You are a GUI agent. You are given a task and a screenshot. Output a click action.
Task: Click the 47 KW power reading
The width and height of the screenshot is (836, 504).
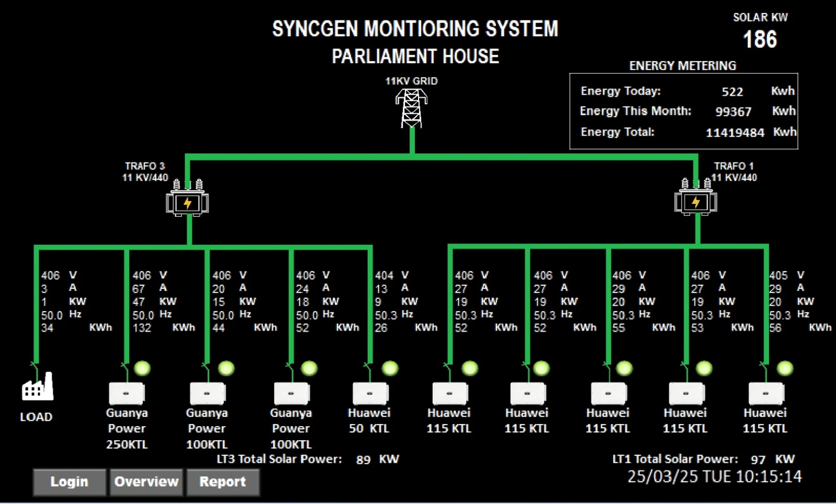coord(138,302)
